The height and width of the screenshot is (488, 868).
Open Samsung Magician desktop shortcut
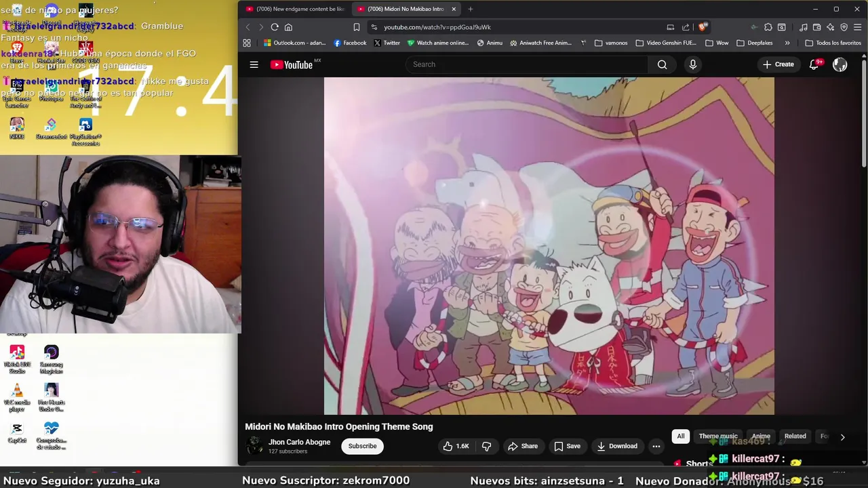pyautogui.click(x=51, y=359)
